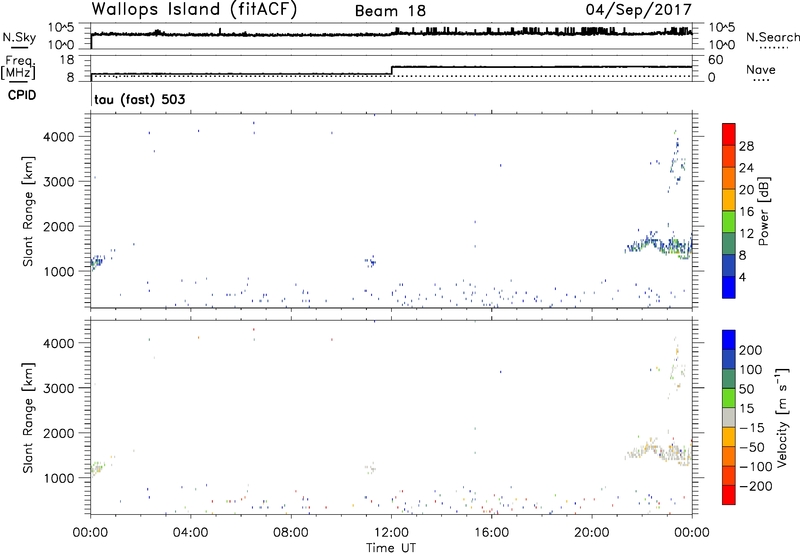The image size is (800, 554).
Task: Click the blue bottom of the Power color bar
Action: point(729,287)
